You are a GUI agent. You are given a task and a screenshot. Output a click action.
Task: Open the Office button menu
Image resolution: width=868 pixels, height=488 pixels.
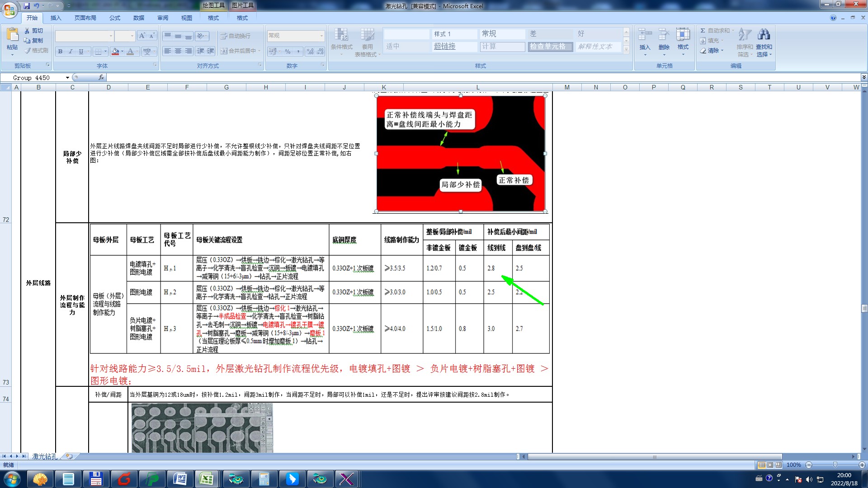click(x=9, y=9)
